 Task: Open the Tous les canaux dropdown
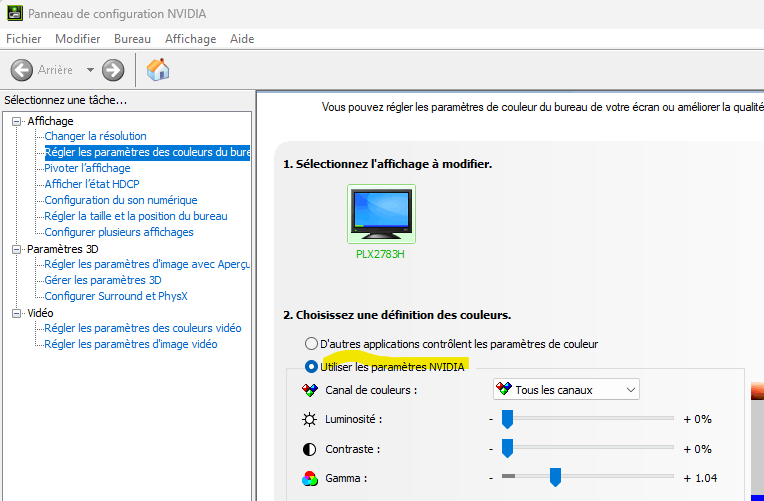pos(566,389)
